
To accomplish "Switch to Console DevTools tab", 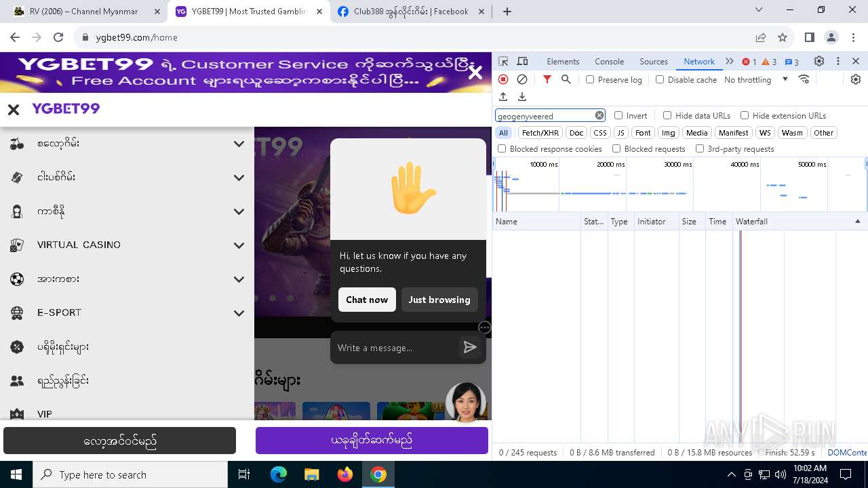I will coord(609,61).
